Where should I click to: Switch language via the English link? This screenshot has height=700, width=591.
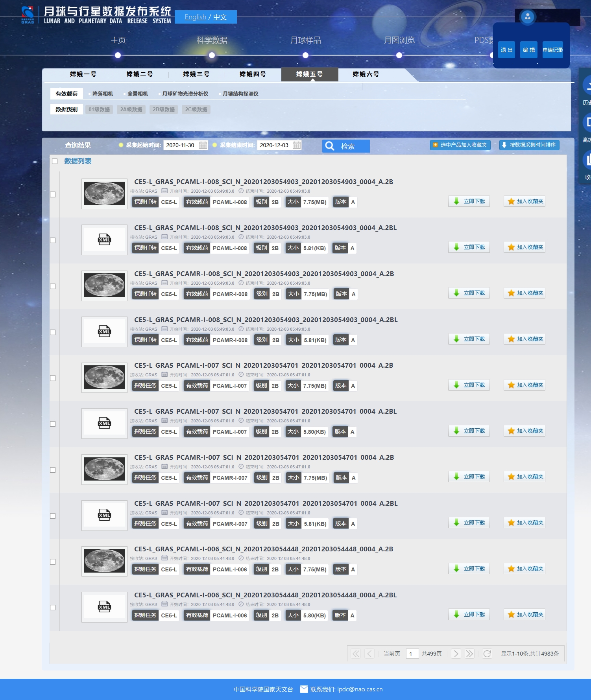tap(195, 17)
